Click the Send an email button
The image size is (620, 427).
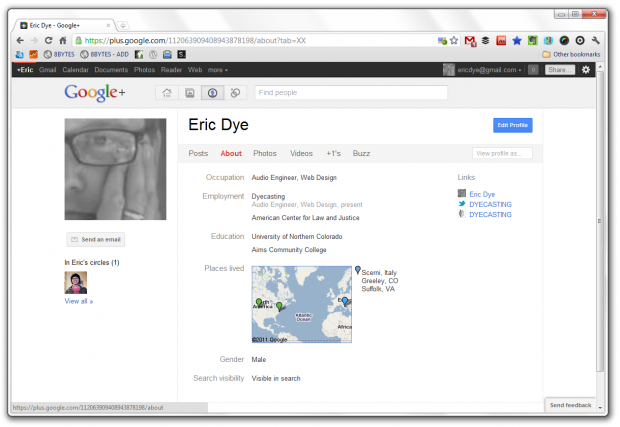coord(96,240)
